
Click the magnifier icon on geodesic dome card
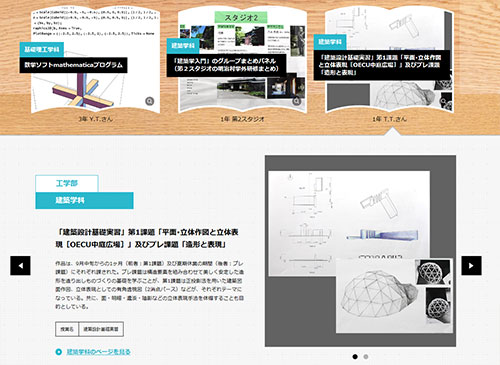coord(443,101)
